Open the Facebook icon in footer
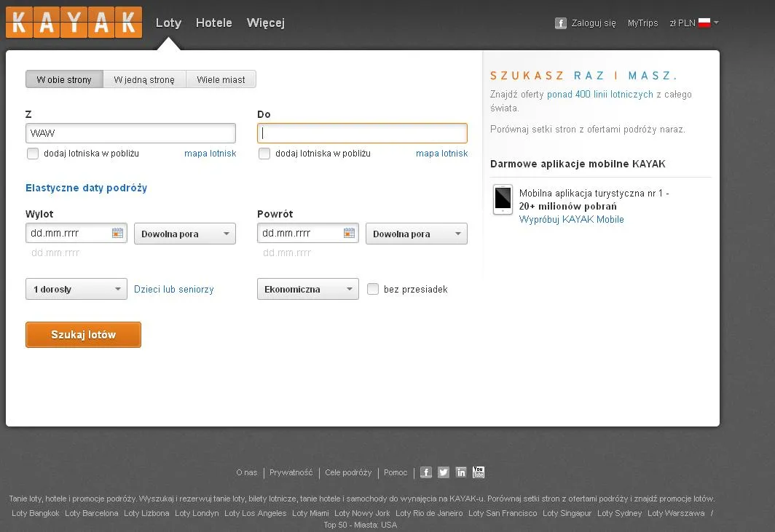 click(x=426, y=472)
